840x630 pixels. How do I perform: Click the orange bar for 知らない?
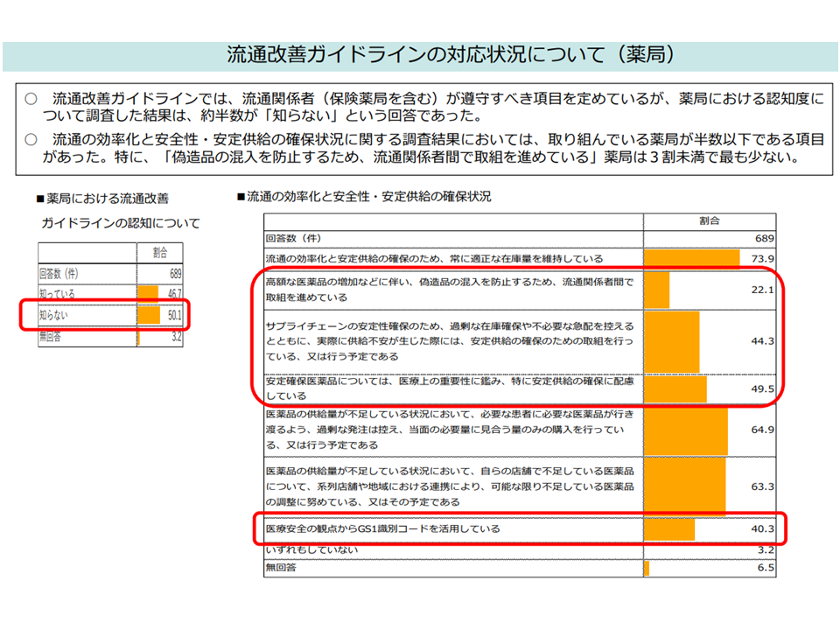pos(150,315)
